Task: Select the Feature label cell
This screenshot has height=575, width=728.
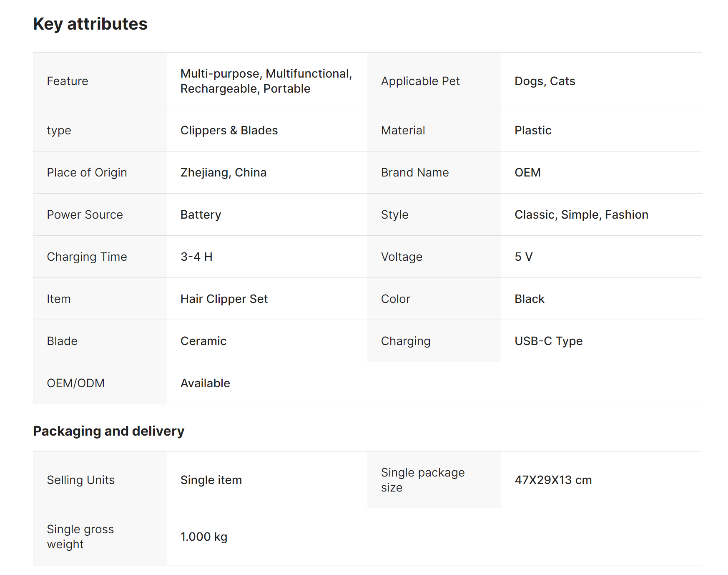Action: tap(68, 81)
